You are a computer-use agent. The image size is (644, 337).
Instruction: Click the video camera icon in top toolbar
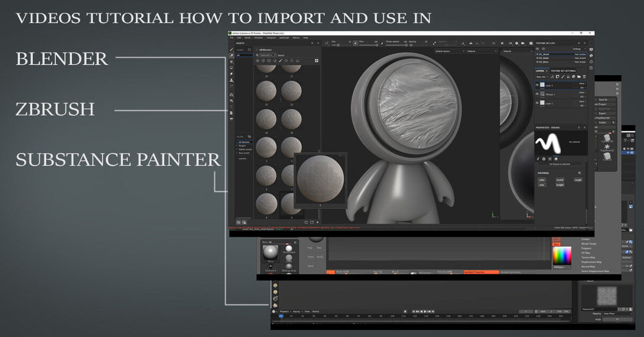coord(523,43)
